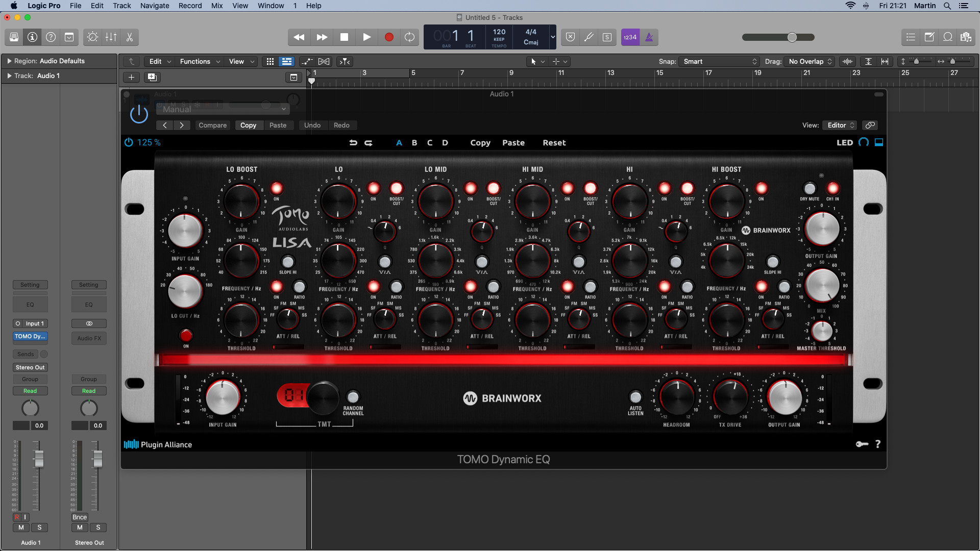980x551 pixels.
Task: Toggle the Metronome click icon
Action: (649, 37)
